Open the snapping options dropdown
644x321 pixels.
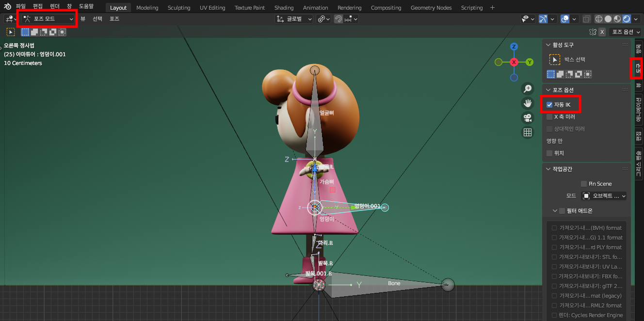tap(352, 19)
